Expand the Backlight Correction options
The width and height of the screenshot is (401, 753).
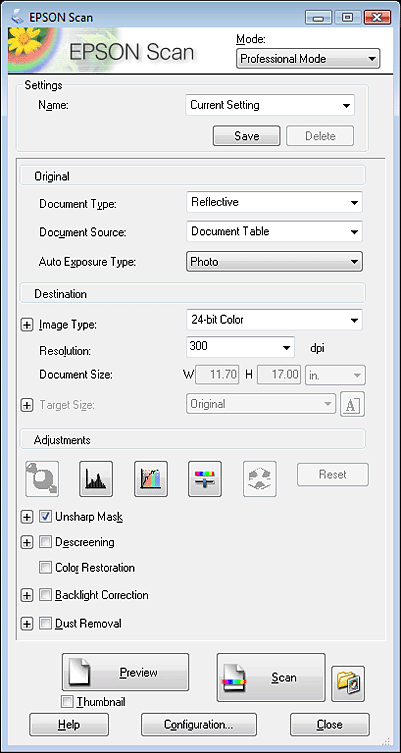[27, 595]
